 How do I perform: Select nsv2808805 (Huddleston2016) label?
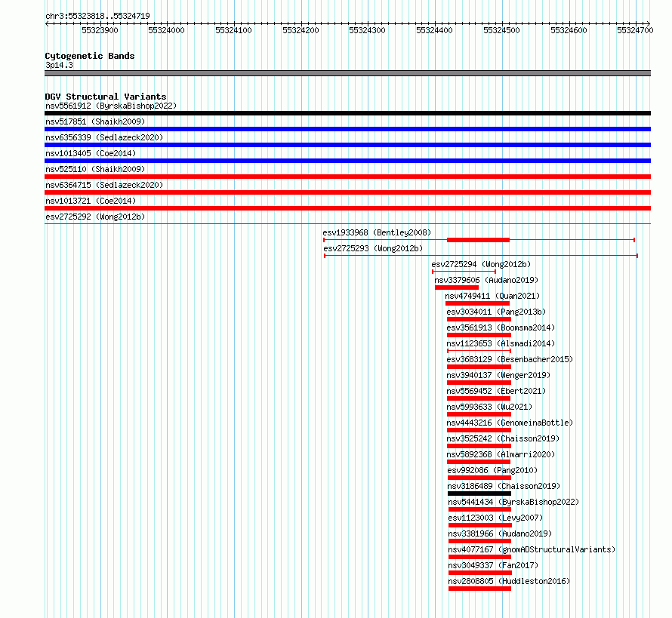point(509,581)
